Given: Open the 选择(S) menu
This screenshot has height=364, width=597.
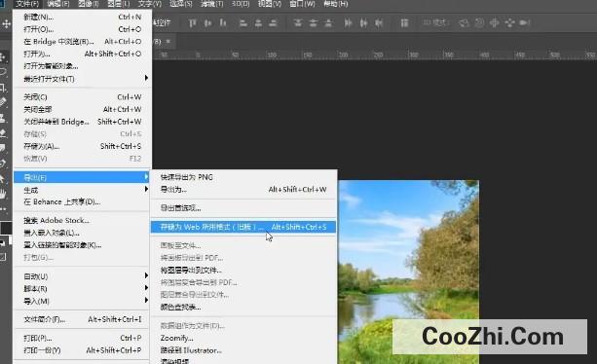Looking at the screenshot, I should [x=180, y=4].
